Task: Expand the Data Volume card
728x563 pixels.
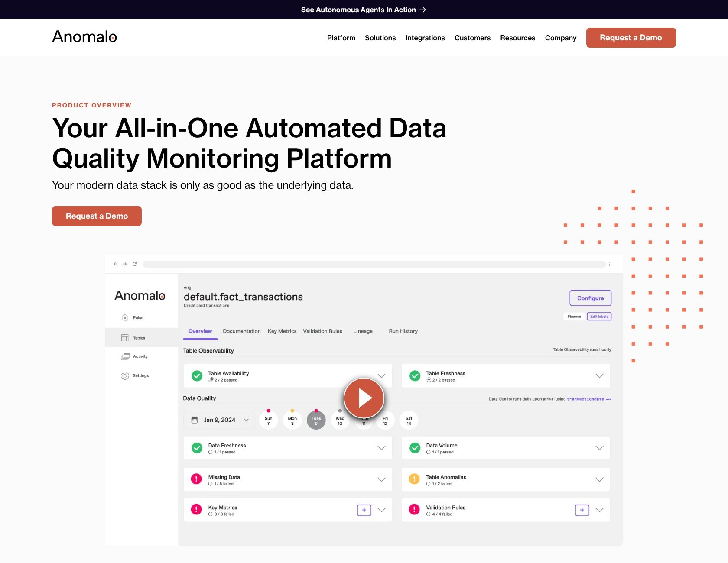Action: click(599, 448)
